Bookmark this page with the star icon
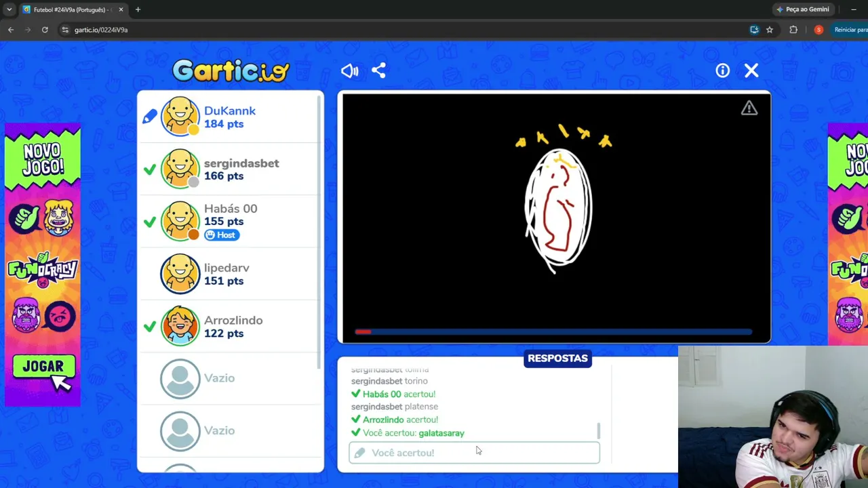 pyautogui.click(x=770, y=30)
